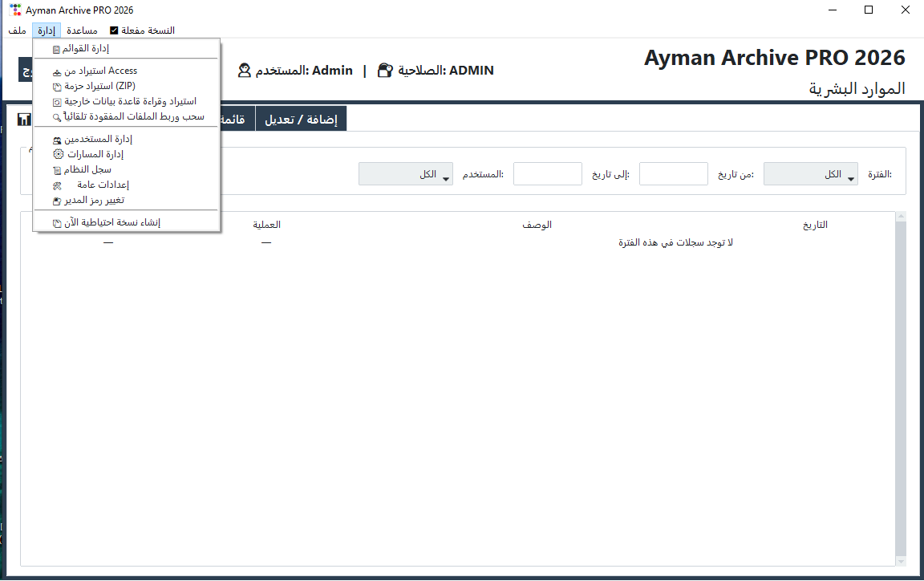
Task: Click the app logo in the title bar
Action: pos(15,10)
